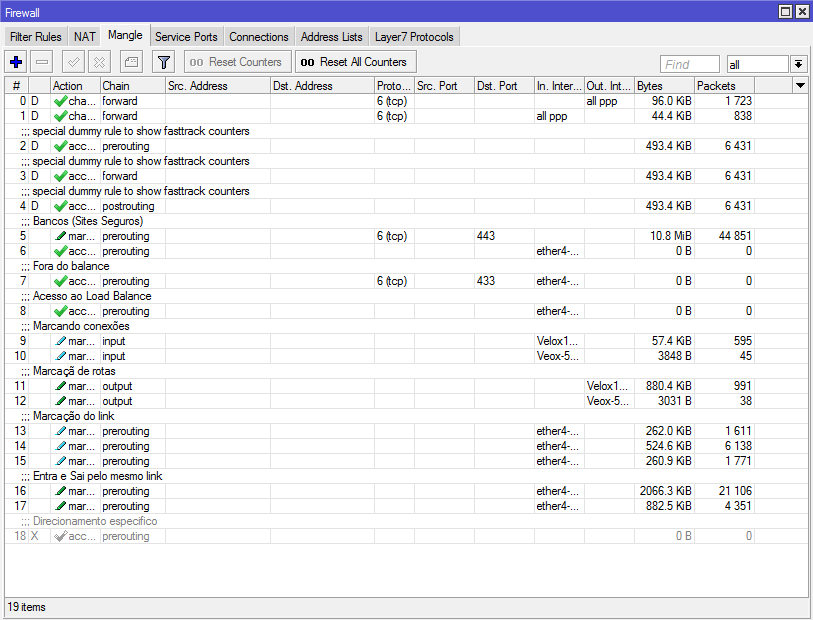Select the Mangle tab
This screenshot has width=813, height=620.
tap(125, 35)
